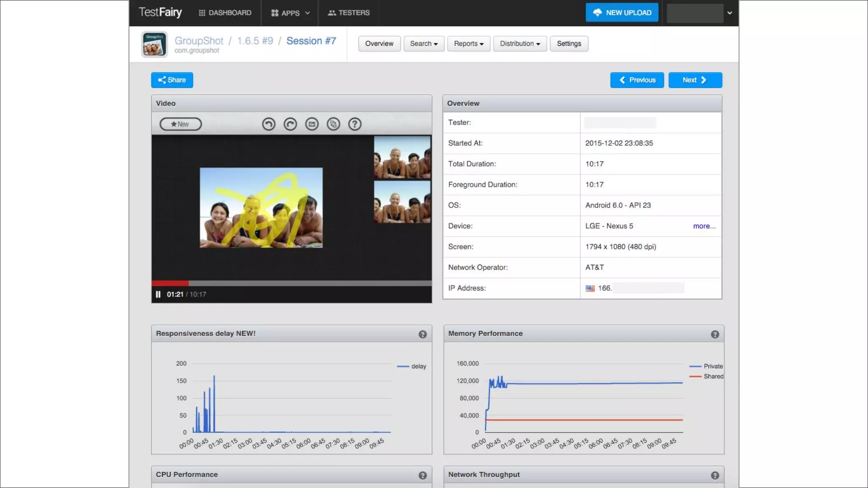
Task: Open the Distribution dropdown menu
Action: 520,44
